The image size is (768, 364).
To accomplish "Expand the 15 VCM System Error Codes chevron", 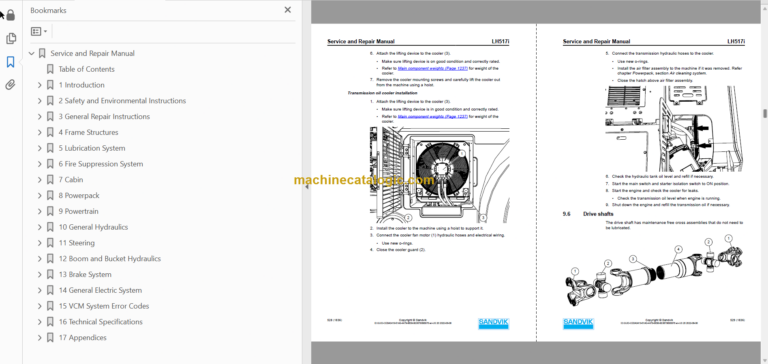I will (40, 306).
